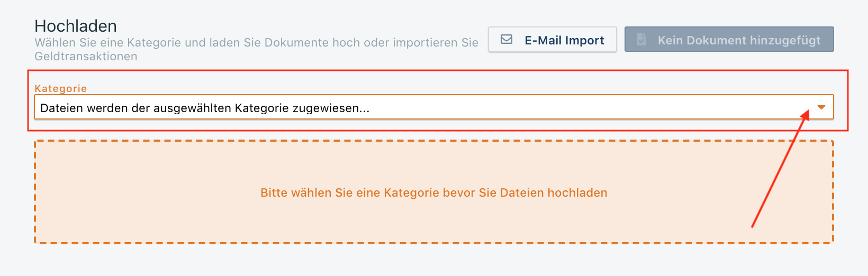Click the envelope icon for E-Mail Import
868x276 pixels.
(x=507, y=40)
